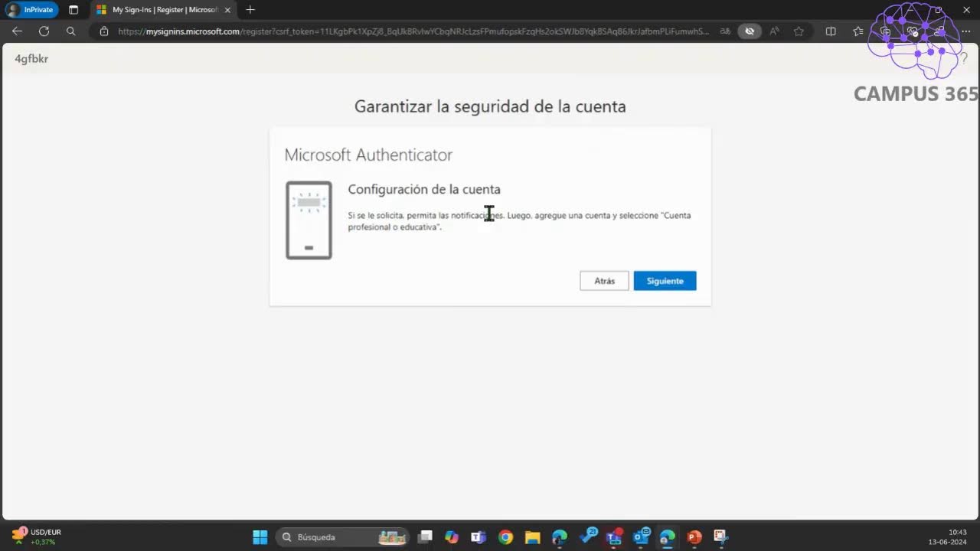Enable Read aloud from the address bar
This screenshot has width=980, height=551.
774,31
